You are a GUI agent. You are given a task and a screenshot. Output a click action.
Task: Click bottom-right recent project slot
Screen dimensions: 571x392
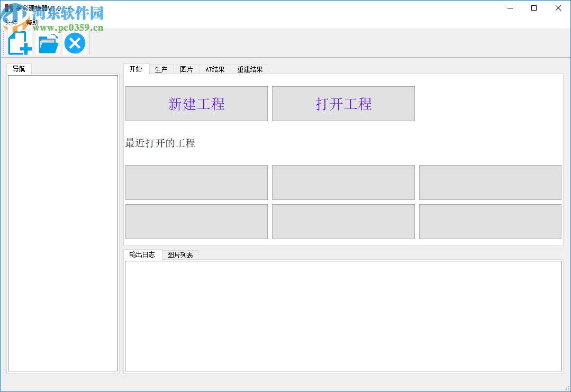click(490, 222)
